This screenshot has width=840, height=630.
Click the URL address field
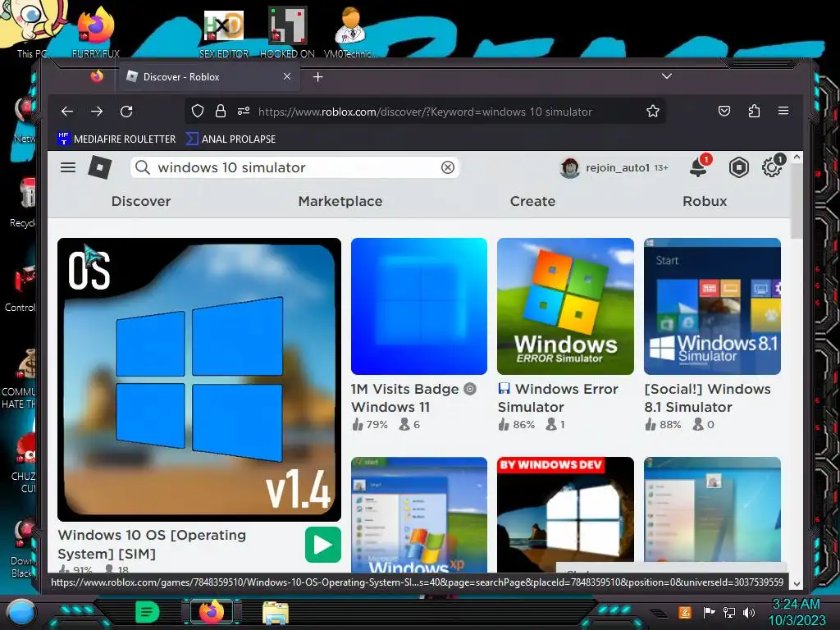[424, 112]
